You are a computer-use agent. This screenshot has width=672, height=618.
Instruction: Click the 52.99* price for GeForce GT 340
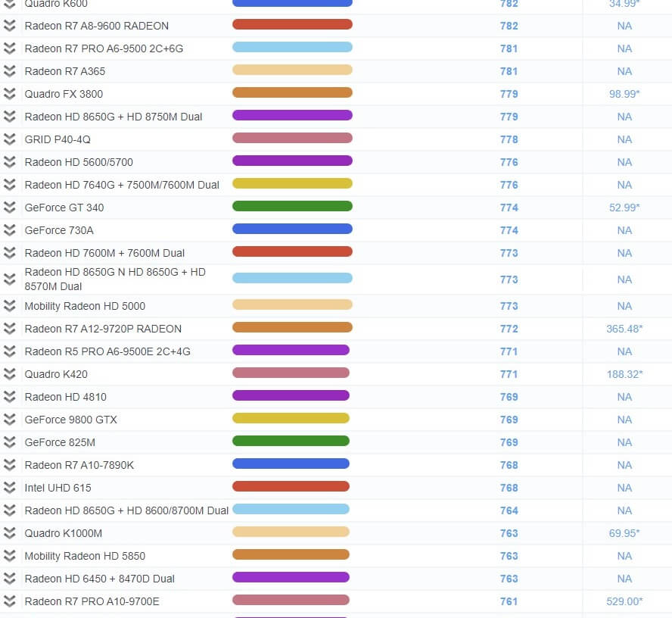[x=624, y=208]
